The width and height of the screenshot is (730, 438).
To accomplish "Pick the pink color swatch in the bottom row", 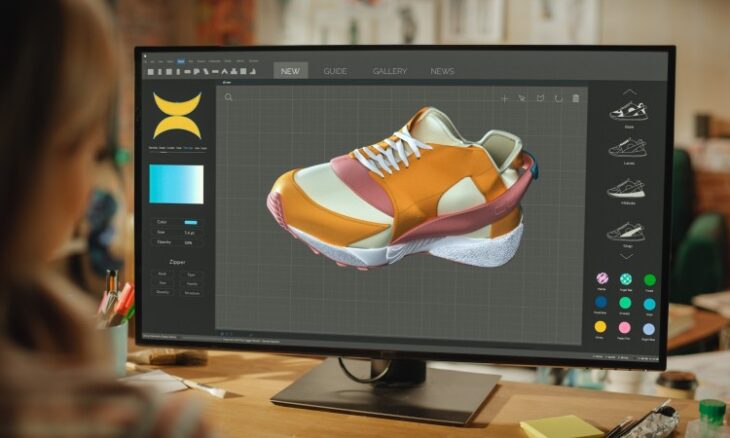I will click(x=624, y=328).
